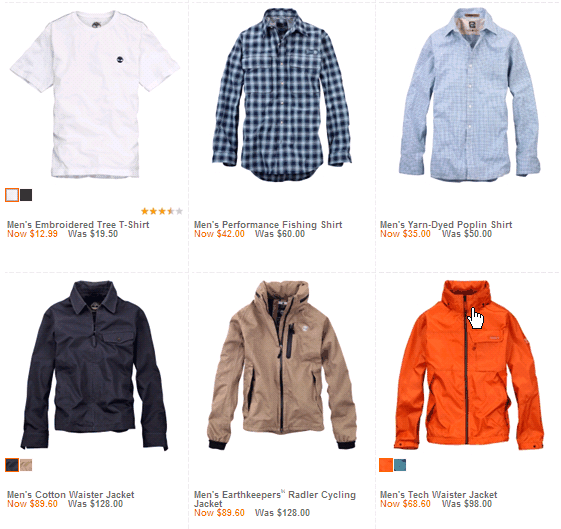Open the tan cycling jacket image

pos(282,365)
